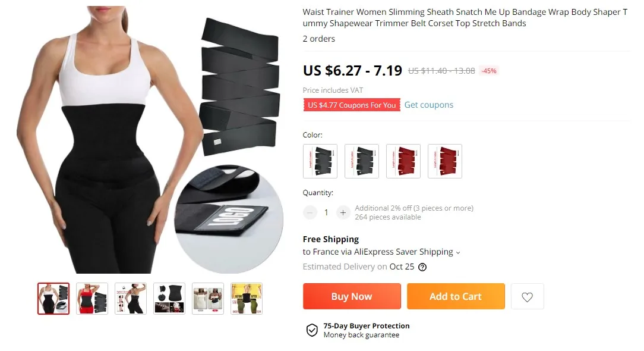Click the delivery estimate help question mark
644x351 pixels.
[422, 267]
